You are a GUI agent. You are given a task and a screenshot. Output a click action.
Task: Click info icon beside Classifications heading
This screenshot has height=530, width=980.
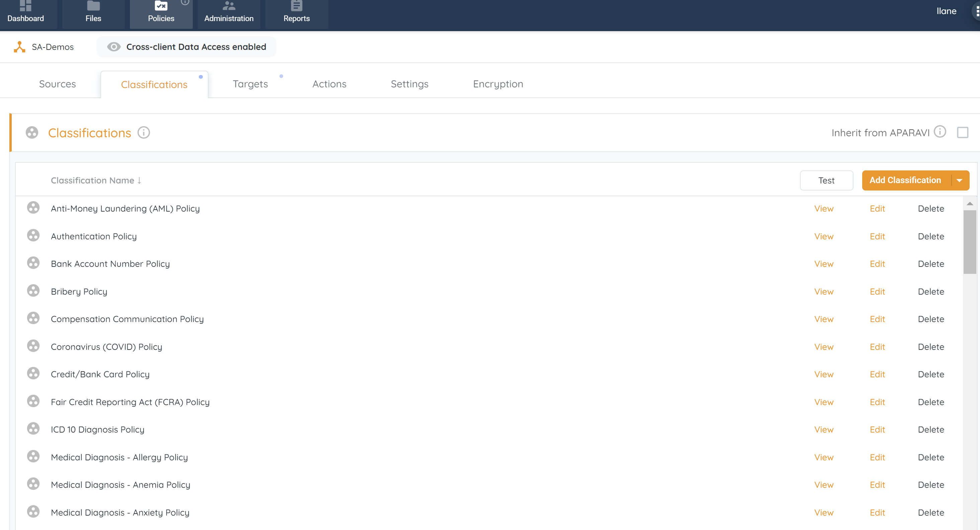pyautogui.click(x=144, y=132)
